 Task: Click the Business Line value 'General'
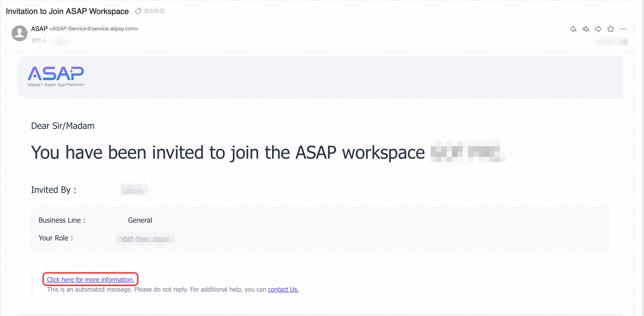pos(140,220)
